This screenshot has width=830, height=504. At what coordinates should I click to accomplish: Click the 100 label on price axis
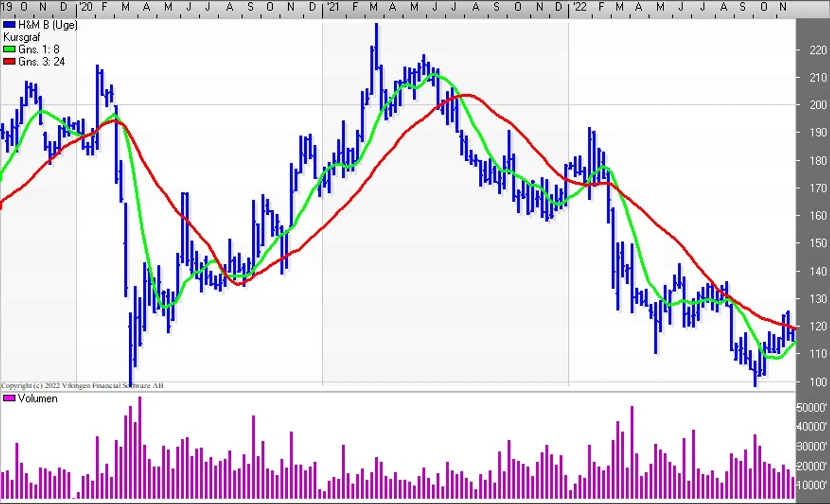tap(818, 382)
